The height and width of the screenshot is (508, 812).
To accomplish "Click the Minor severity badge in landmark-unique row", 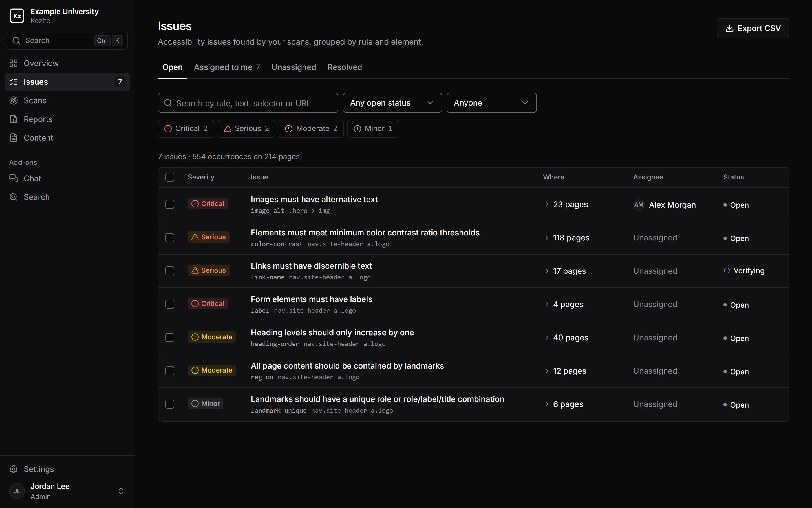I will point(205,404).
